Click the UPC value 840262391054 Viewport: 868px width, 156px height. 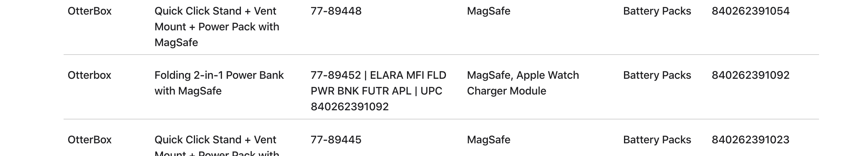[x=750, y=11]
